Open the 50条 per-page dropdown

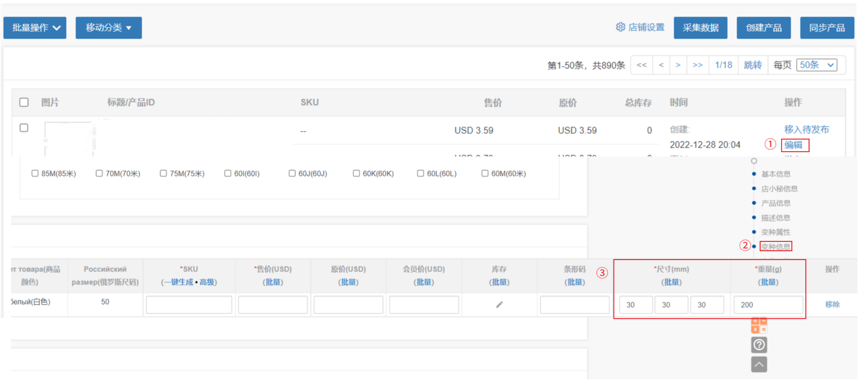pyautogui.click(x=817, y=65)
